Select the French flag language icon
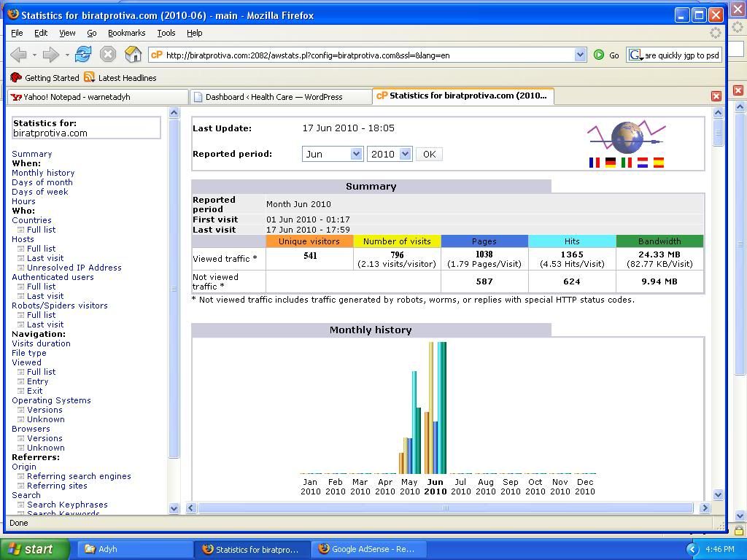This screenshot has height=560, width=747. pyautogui.click(x=595, y=163)
